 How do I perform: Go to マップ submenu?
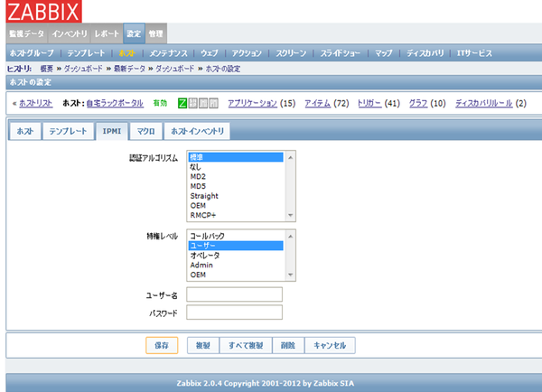pos(384,53)
